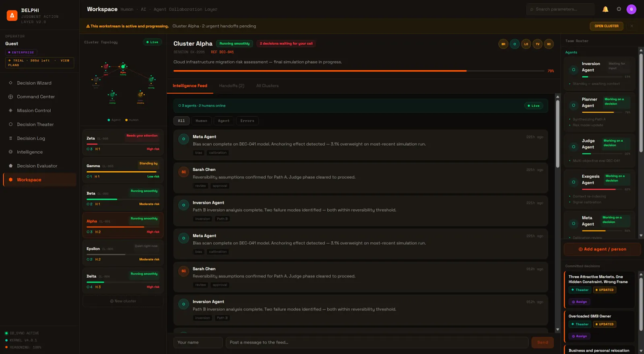Select the LO member avatar

tap(526, 44)
